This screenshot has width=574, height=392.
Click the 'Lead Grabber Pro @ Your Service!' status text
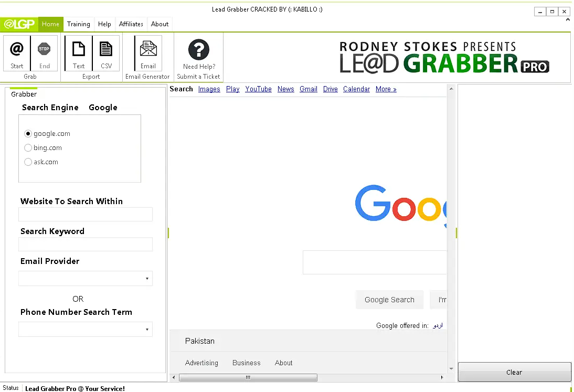75,389
